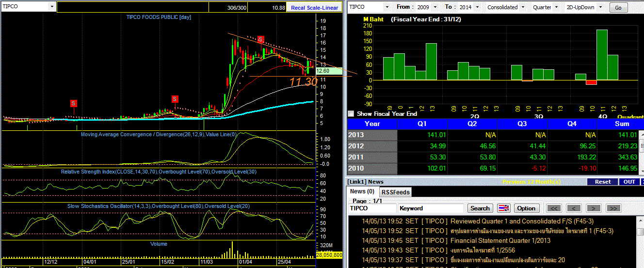
Task: Go to next news page (>)
Action: click(x=593, y=208)
